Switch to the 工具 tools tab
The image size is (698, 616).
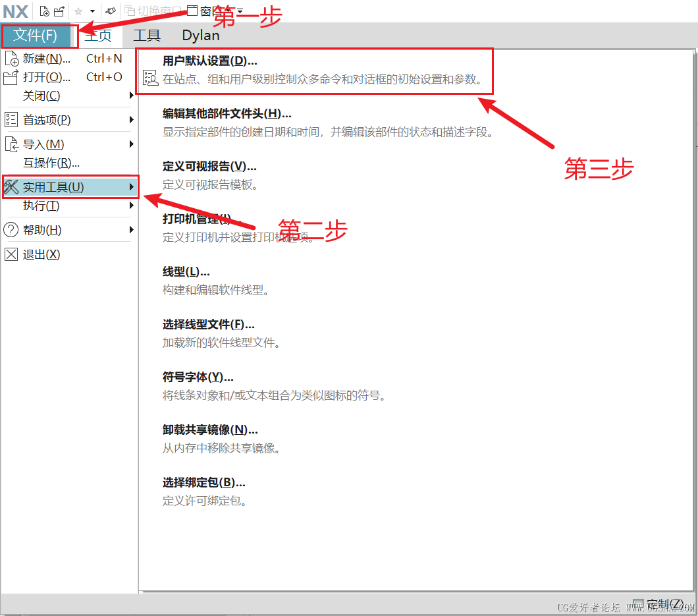click(147, 35)
